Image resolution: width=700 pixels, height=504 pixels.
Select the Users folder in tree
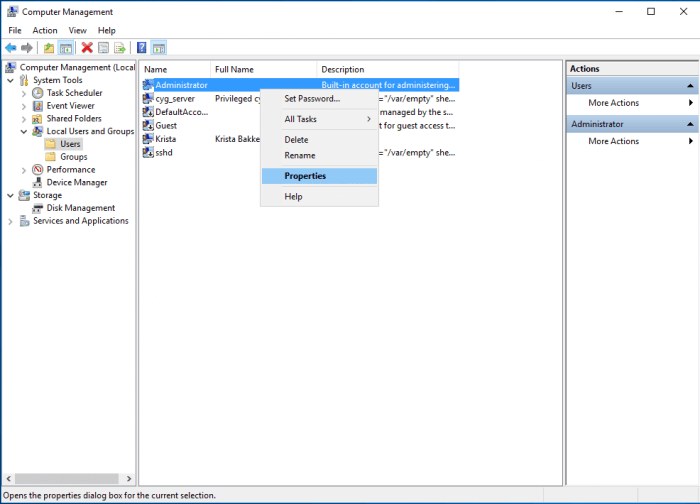pyautogui.click(x=63, y=144)
